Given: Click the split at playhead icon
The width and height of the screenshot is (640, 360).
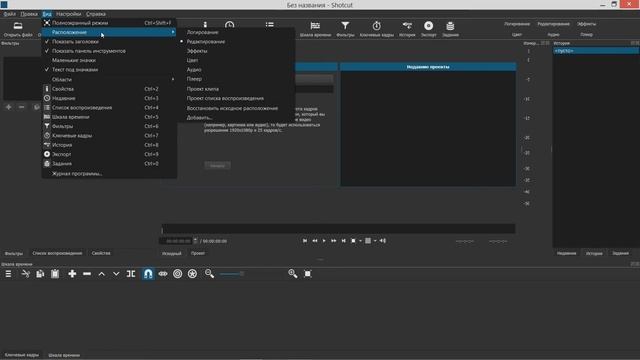Looking at the screenshot, I should (x=131, y=274).
